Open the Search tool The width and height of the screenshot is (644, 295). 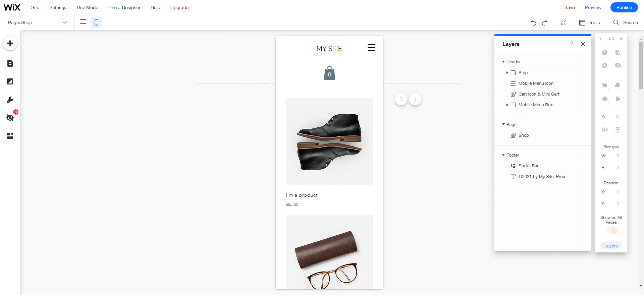point(626,22)
